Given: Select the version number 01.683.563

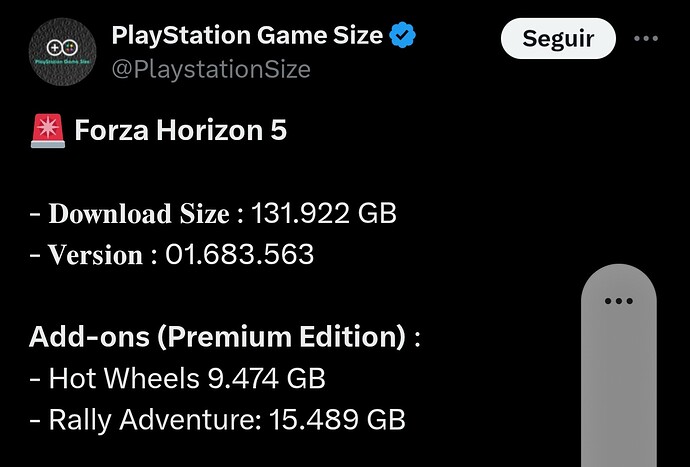Looking at the screenshot, I should 239,255.
